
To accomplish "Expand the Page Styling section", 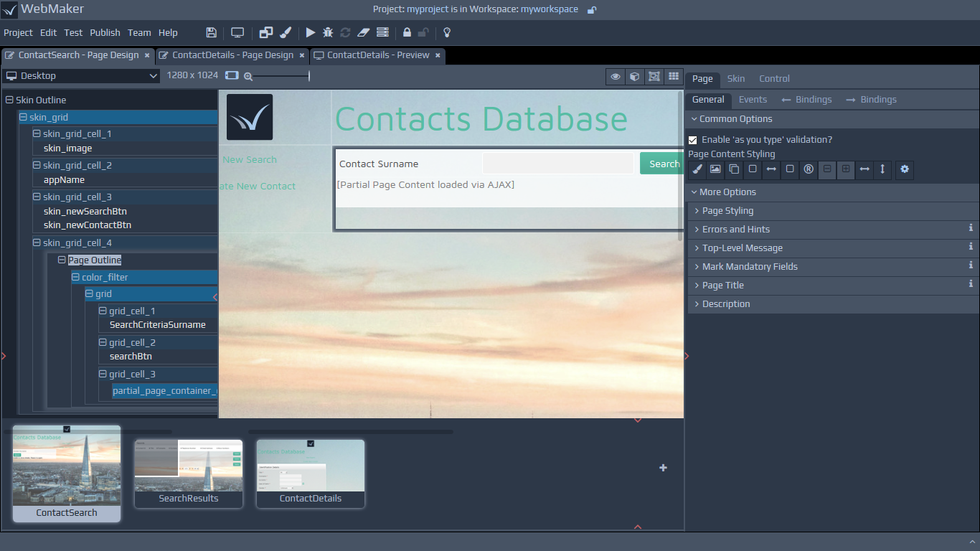I will point(727,211).
